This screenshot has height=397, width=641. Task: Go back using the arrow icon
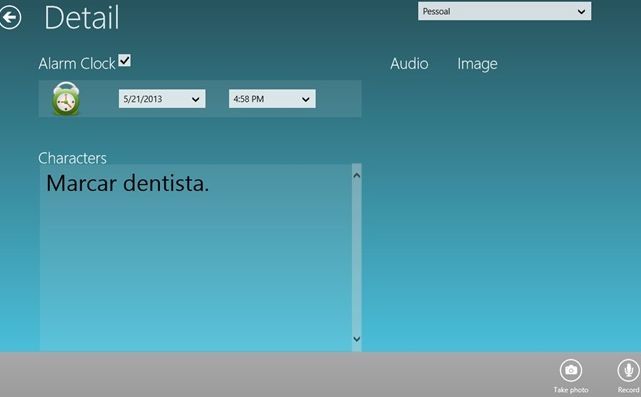coord(10,17)
